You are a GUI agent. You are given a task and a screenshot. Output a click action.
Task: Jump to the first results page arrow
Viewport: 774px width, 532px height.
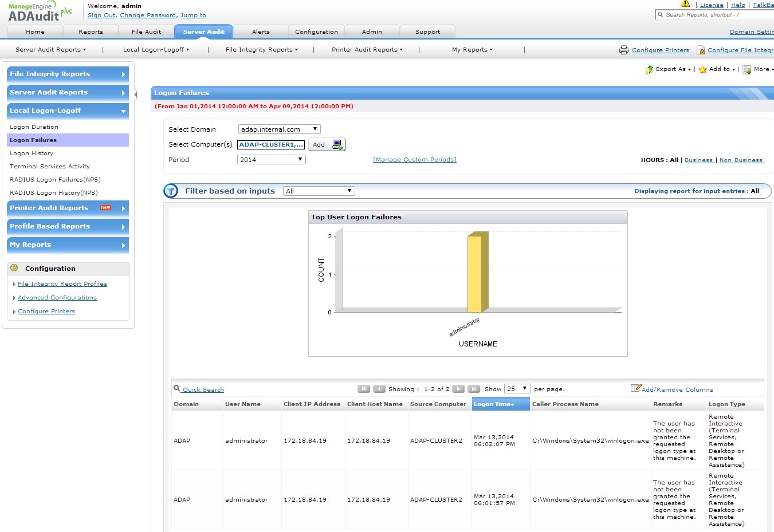pyautogui.click(x=364, y=389)
